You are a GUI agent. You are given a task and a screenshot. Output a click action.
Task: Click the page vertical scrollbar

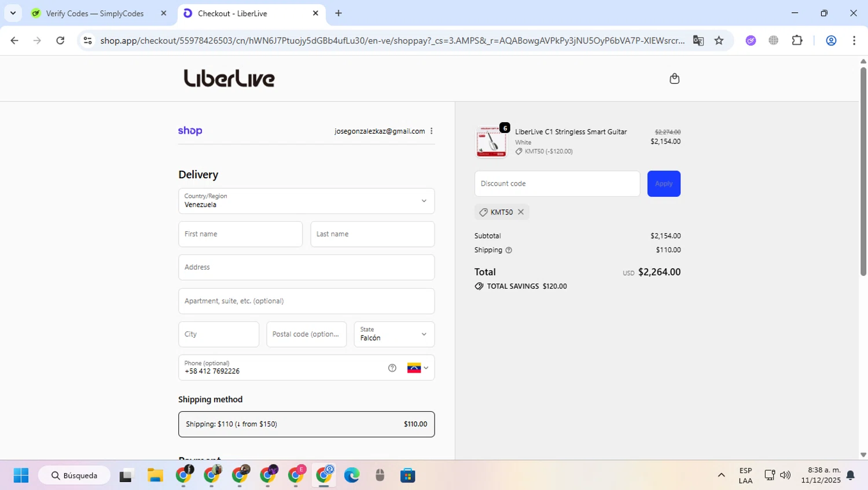[x=863, y=171]
